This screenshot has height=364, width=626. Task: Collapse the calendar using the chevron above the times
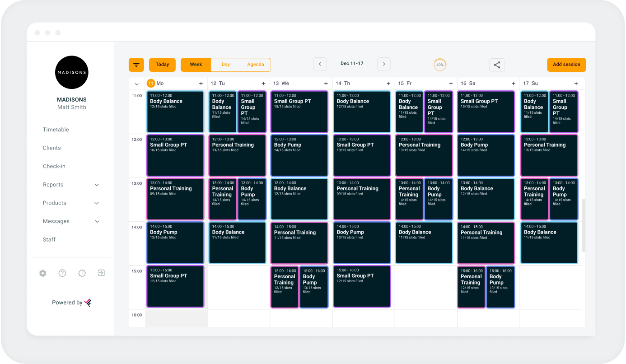[136, 84]
